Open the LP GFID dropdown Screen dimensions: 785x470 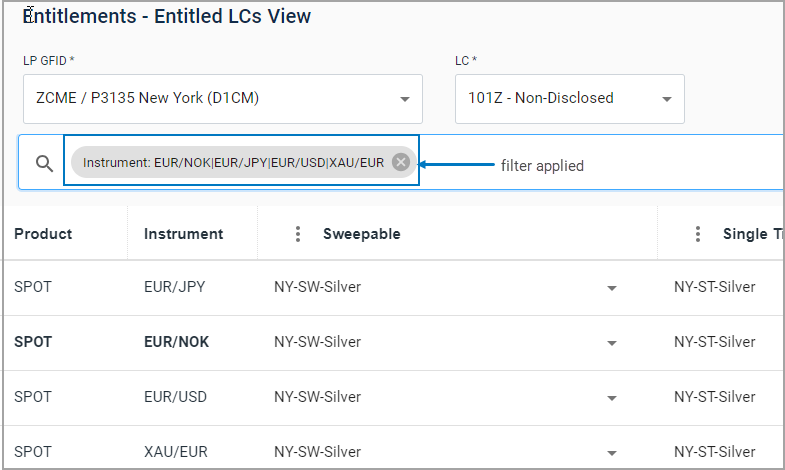click(404, 99)
